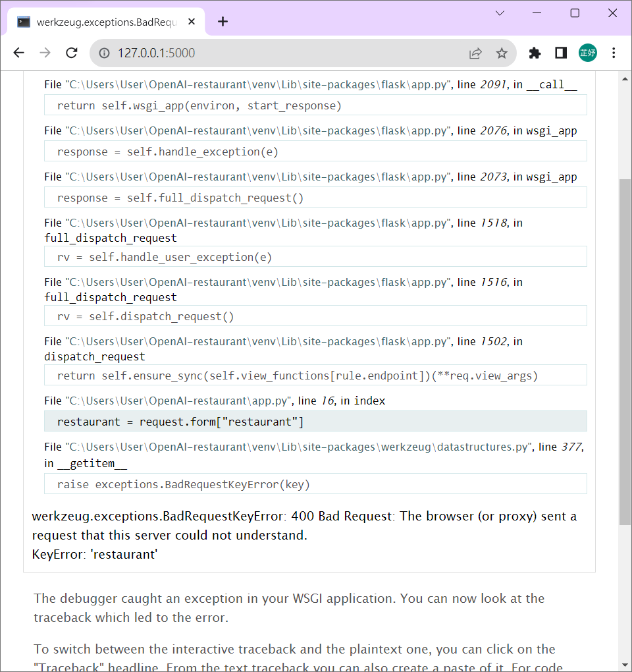
Task: Reload the current page
Action: (x=72, y=53)
